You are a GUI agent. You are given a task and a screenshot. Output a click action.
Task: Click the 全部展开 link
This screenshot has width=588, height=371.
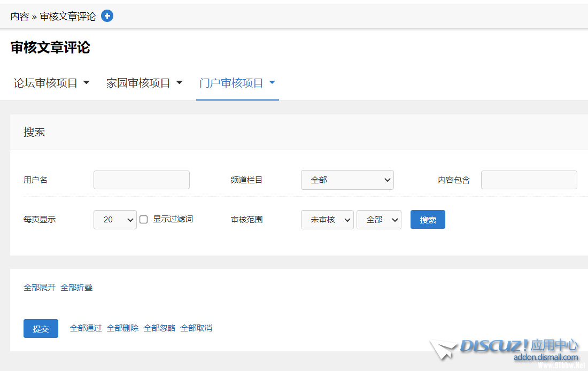(40, 288)
